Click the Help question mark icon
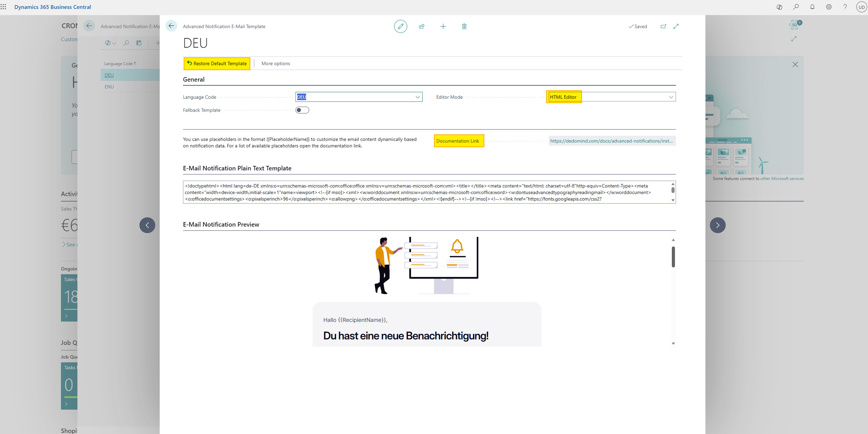Viewport: 868px width, 434px height. pos(845,7)
